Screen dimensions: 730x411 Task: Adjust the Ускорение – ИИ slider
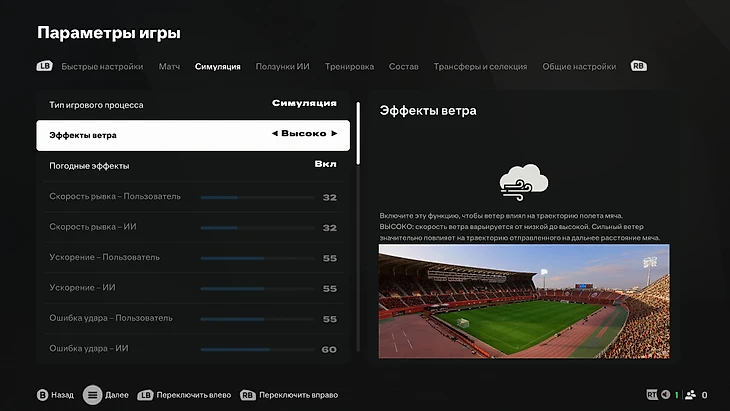tap(257, 289)
